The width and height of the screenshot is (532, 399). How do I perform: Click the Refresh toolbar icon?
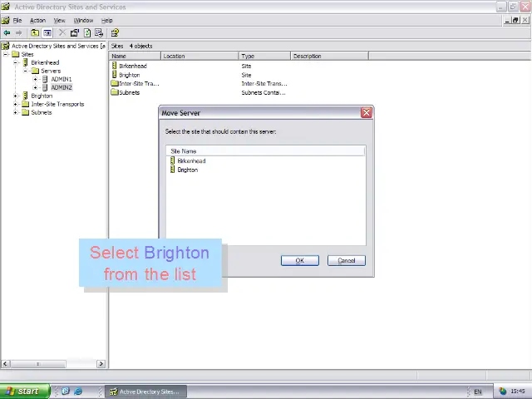click(87, 33)
